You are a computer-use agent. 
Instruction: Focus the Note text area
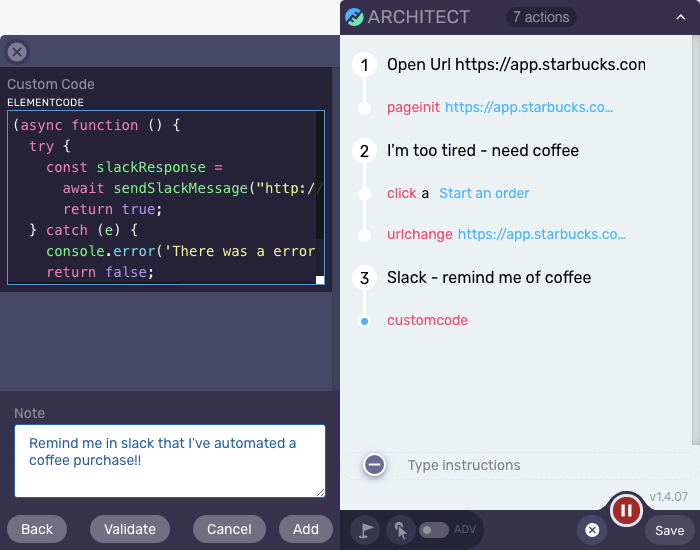(170, 461)
